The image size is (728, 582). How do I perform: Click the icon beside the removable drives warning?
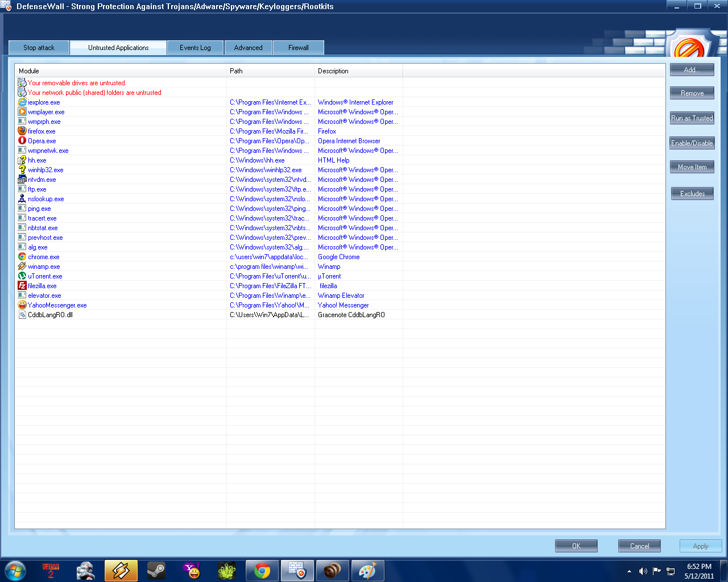click(x=22, y=83)
